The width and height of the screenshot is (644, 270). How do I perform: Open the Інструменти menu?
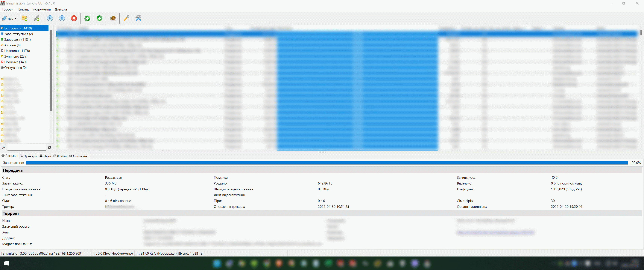point(42,9)
